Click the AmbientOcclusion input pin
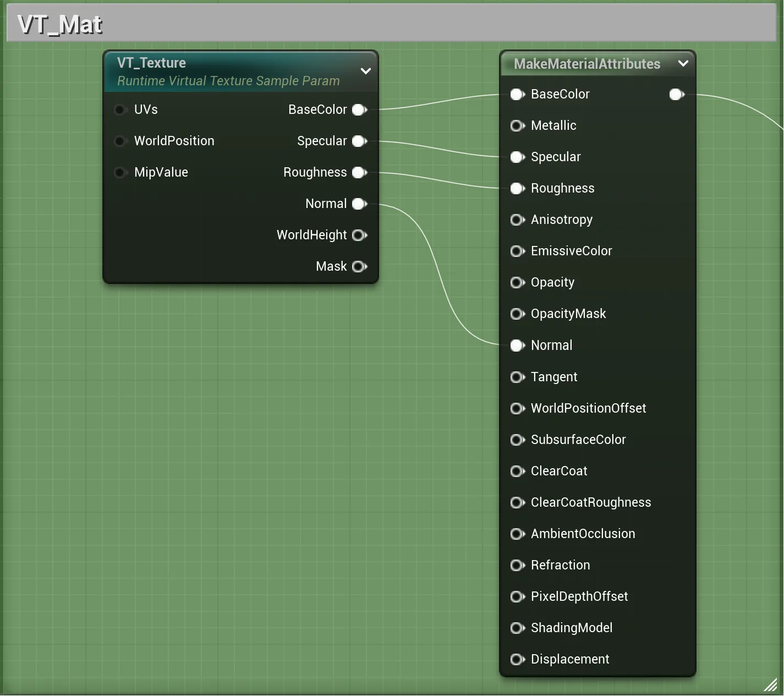 pos(518,533)
